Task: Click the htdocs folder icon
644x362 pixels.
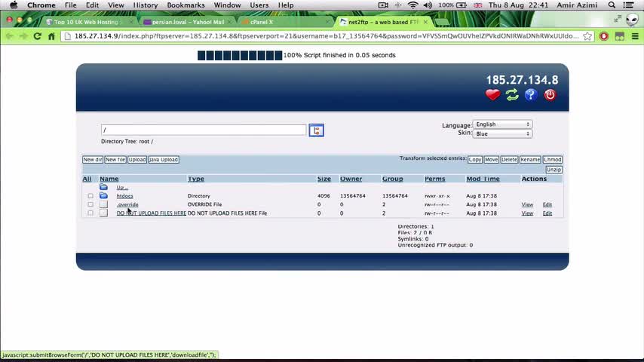Action: pos(103,195)
